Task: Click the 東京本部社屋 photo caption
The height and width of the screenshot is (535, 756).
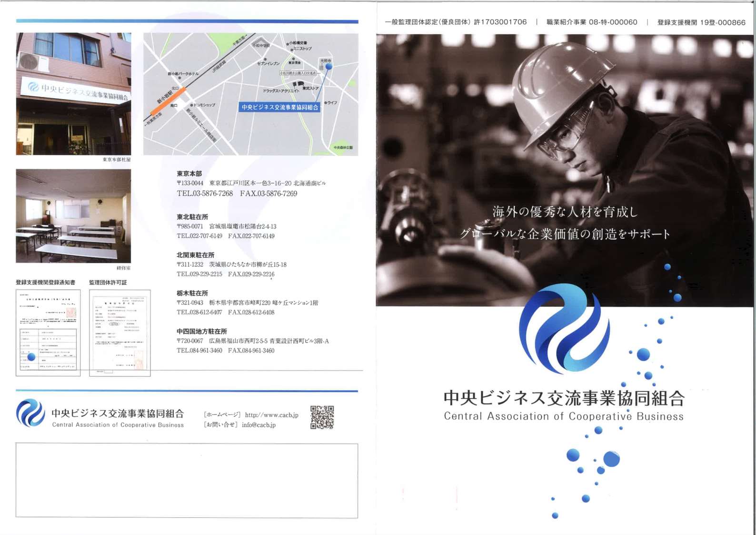Action: coord(117,160)
